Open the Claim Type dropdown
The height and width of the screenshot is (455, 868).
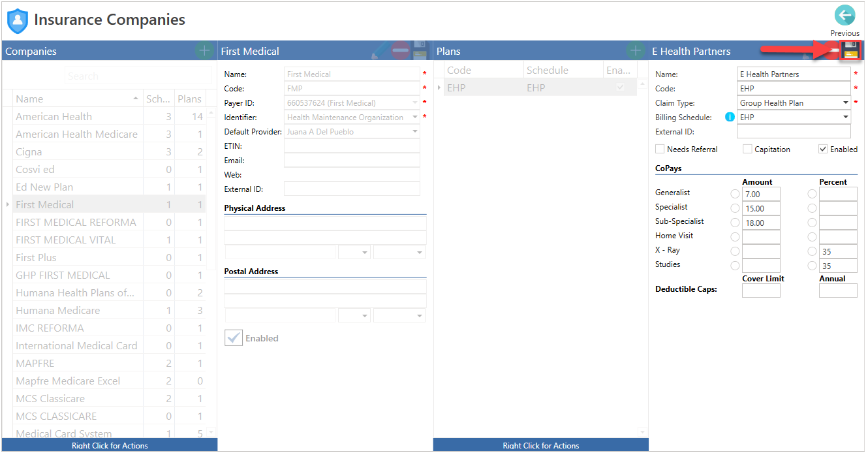[x=846, y=103]
